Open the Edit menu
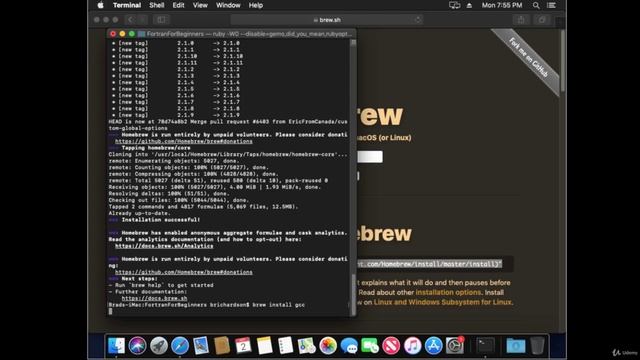The height and width of the screenshot is (360, 640). tap(178, 5)
